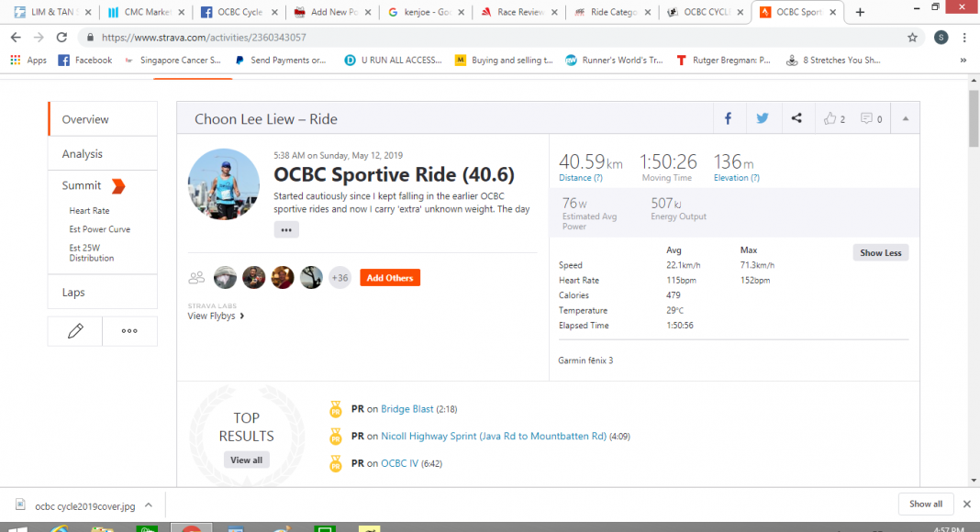Viewport: 980px width, 532px height.
Task: Open Est Power Curve item
Action: [x=100, y=229]
